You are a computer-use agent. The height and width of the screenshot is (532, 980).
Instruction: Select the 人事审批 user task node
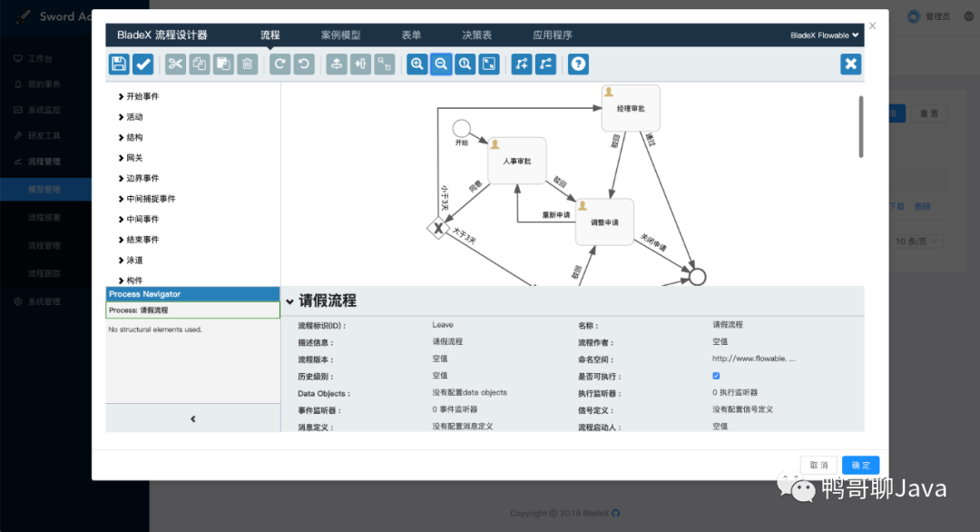coord(517,161)
